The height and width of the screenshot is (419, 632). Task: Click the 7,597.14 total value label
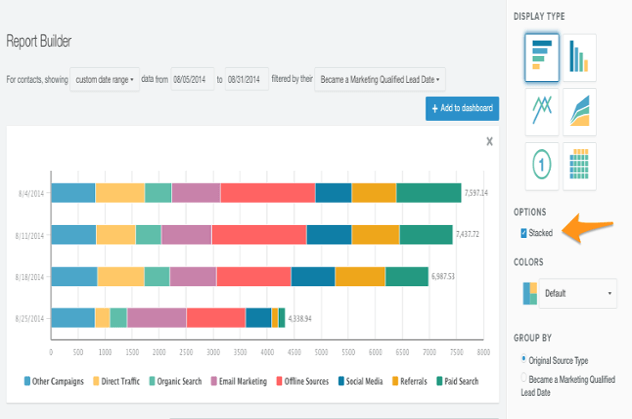click(476, 193)
